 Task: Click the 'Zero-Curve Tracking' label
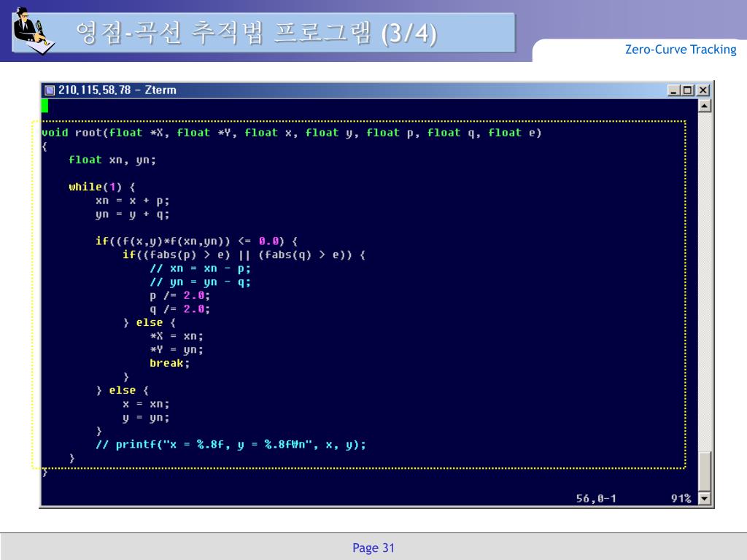pos(681,50)
